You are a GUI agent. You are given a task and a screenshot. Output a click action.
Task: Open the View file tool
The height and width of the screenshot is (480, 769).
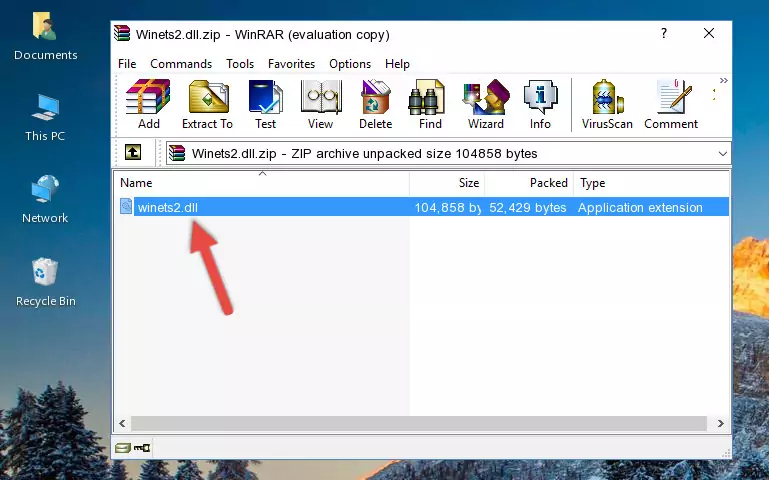coord(321,104)
